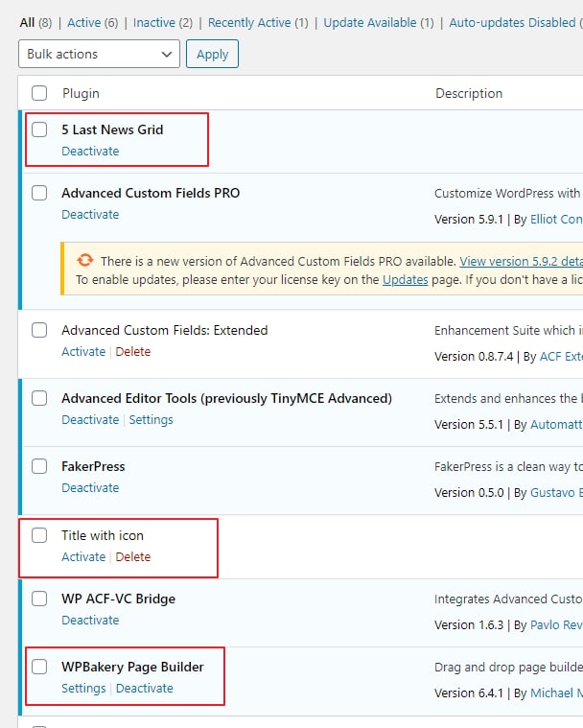Click the WP ACF-VC Bridge plugin name
The height and width of the screenshot is (728, 583).
click(118, 599)
